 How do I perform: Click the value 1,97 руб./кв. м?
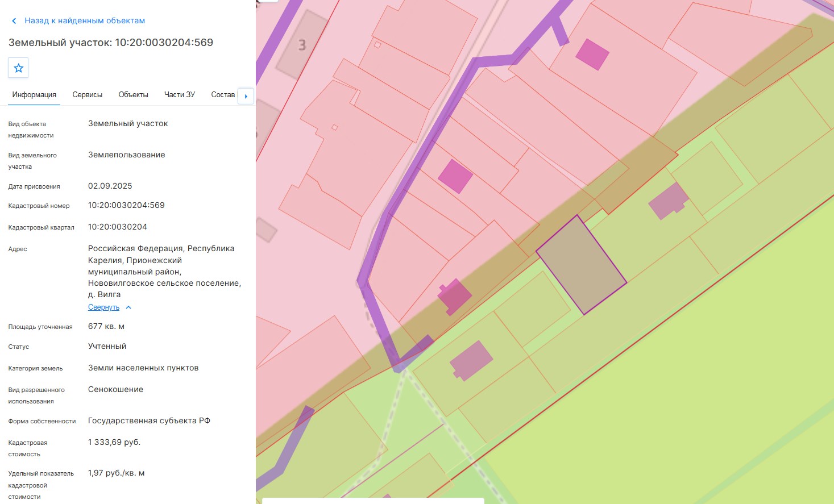pyautogui.click(x=117, y=473)
